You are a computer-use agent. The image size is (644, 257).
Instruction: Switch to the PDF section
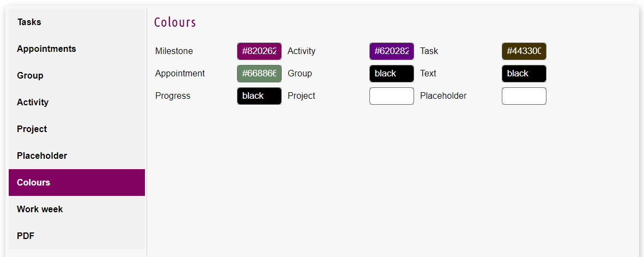coord(26,236)
